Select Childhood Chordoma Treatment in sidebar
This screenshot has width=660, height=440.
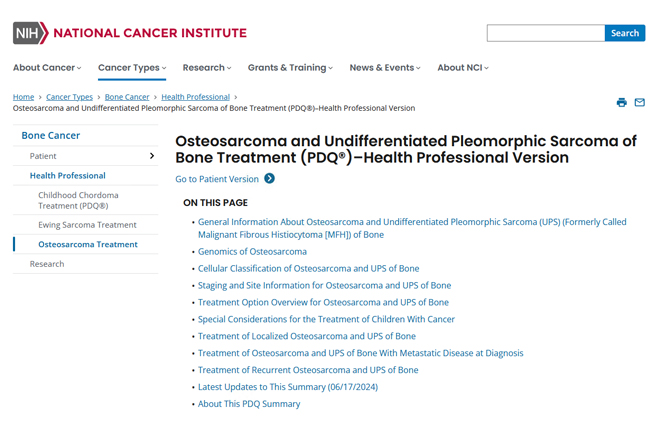78,200
